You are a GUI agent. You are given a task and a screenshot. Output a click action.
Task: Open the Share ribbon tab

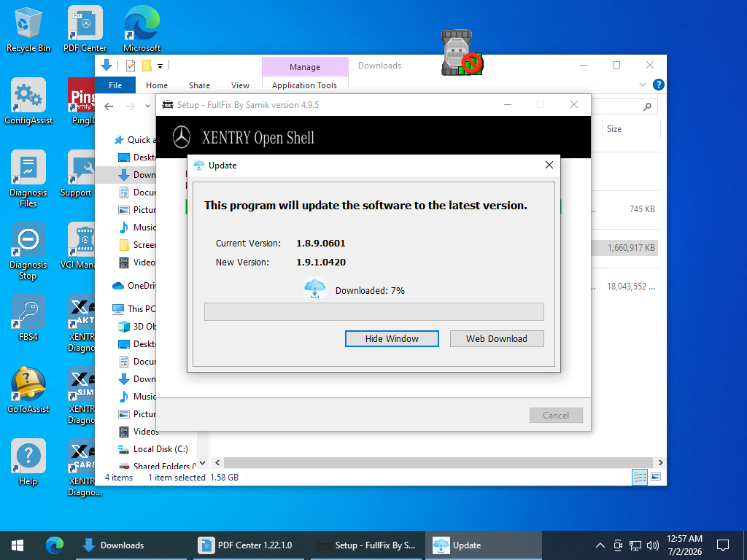click(x=199, y=85)
